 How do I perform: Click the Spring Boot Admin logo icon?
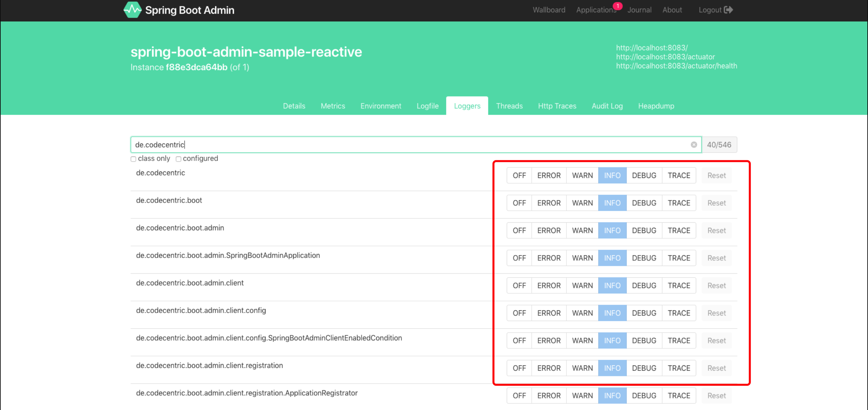[x=132, y=9]
